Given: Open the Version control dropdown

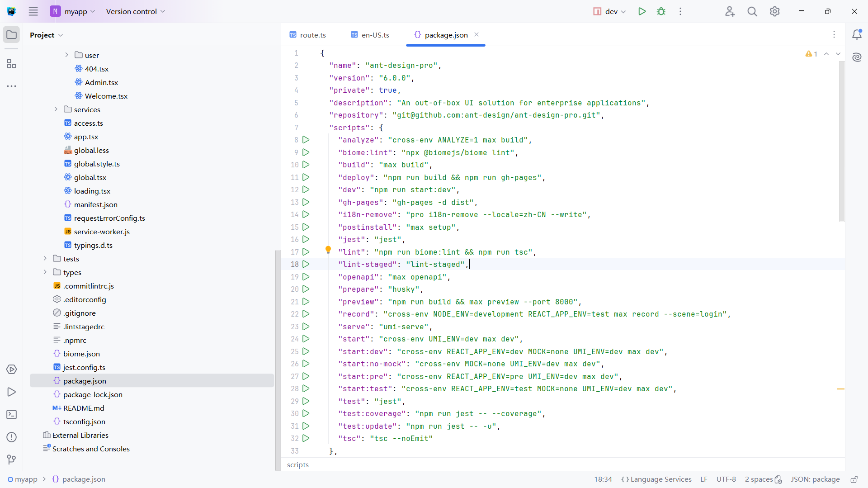Looking at the screenshot, I should click(136, 11).
